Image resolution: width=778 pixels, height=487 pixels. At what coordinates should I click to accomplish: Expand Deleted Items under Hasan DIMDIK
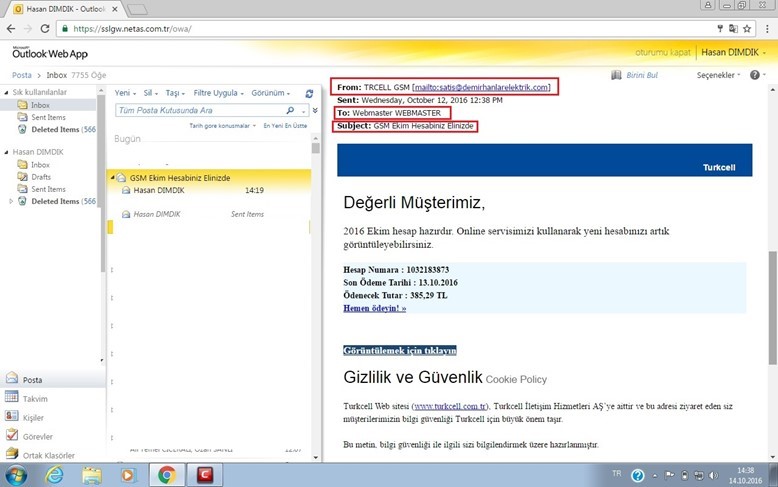click(x=11, y=201)
